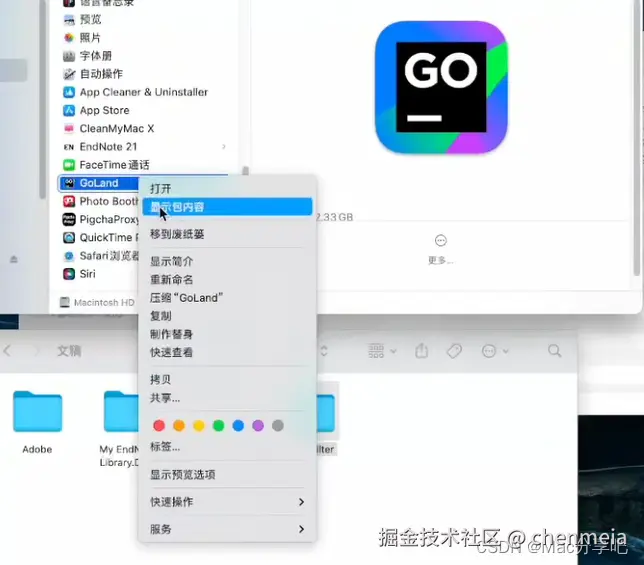Click the 更多 ellipsis icon in preview
The height and width of the screenshot is (565, 644).
[x=441, y=240]
